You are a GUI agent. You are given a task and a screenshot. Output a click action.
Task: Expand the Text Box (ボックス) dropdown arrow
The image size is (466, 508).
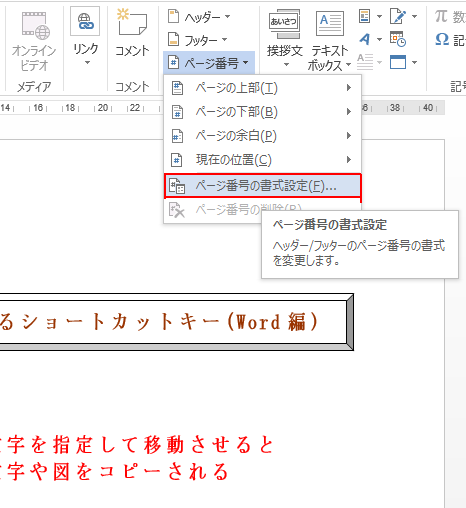(348, 64)
